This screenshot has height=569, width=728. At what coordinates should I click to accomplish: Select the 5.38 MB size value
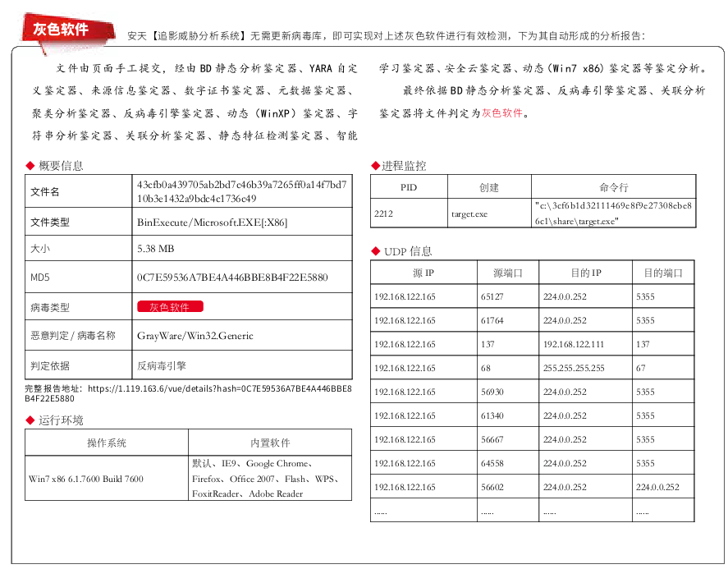pyautogui.click(x=156, y=249)
